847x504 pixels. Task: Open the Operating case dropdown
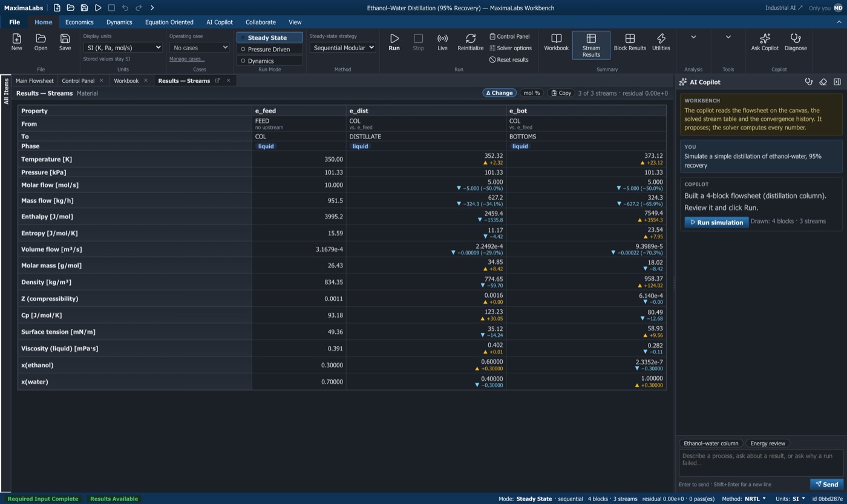(200, 47)
